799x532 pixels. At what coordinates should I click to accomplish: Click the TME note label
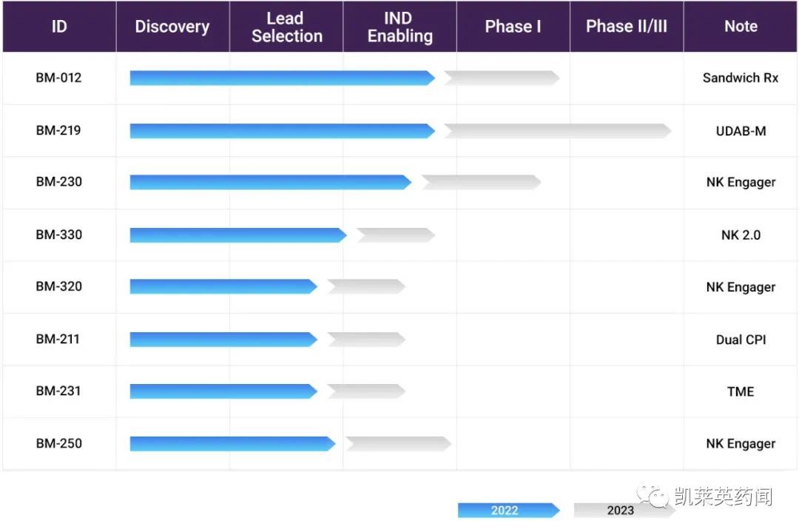point(741,391)
